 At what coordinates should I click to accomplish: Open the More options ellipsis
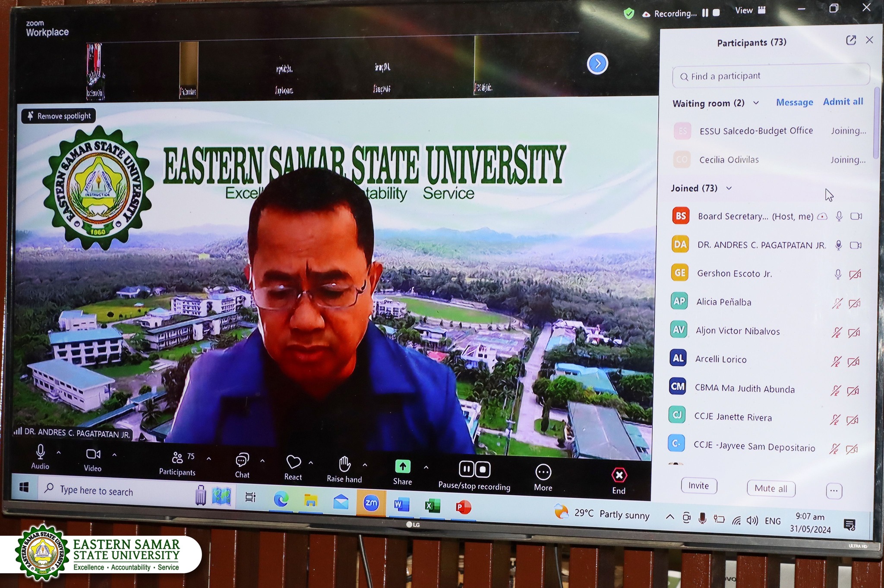click(543, 478)
